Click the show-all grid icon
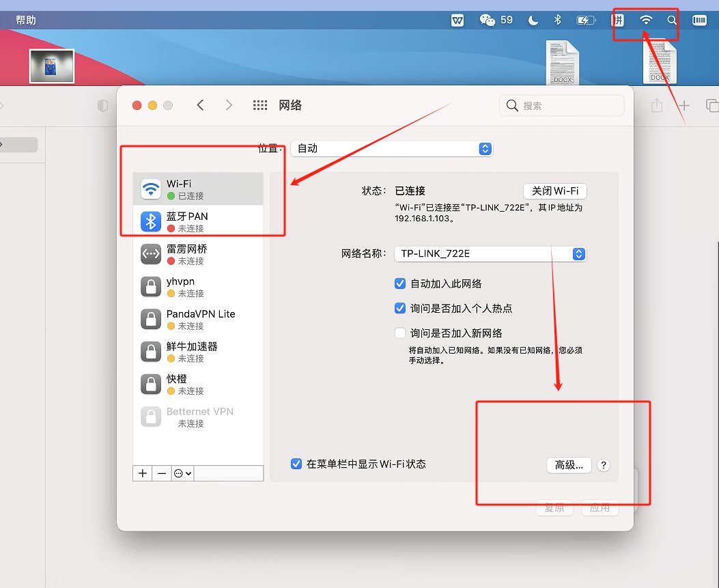This screenshot has height=588, width=719. click(259, 105)
